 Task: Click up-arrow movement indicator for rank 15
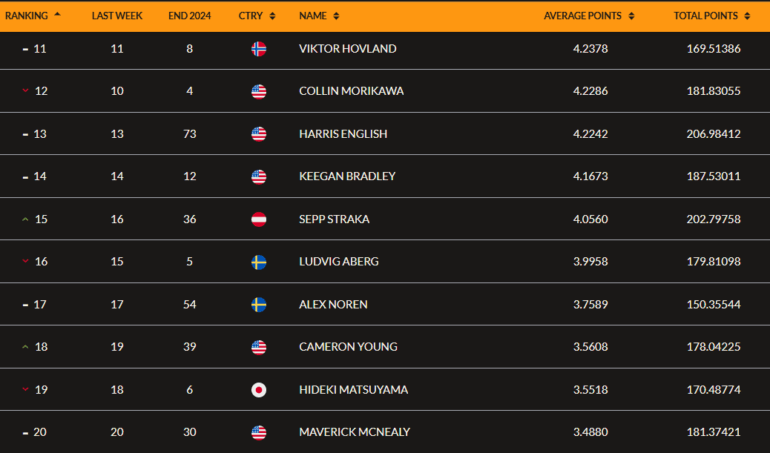[25, 219]
